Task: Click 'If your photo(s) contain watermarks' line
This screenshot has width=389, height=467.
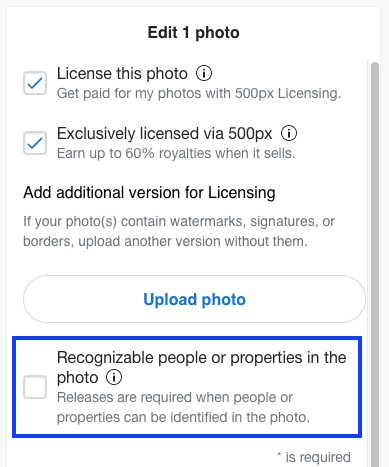Action: pyautogui.click(x=179, y=221)
